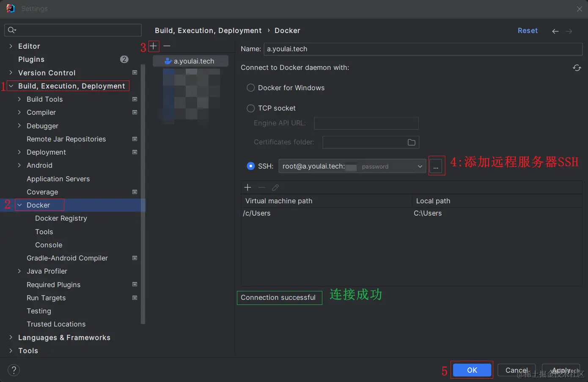Open Docker Console settings page
The image size is (588, 382).
click(49, 245)
